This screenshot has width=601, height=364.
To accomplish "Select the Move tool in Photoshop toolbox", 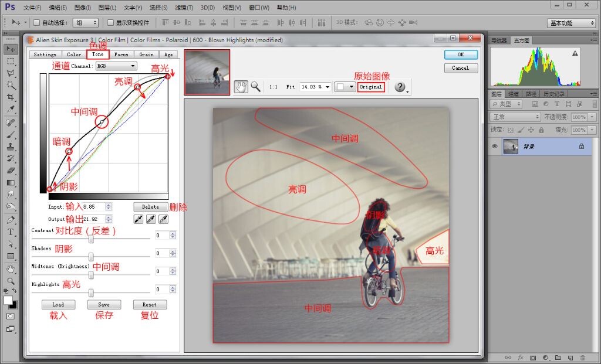I will [11, 49].
